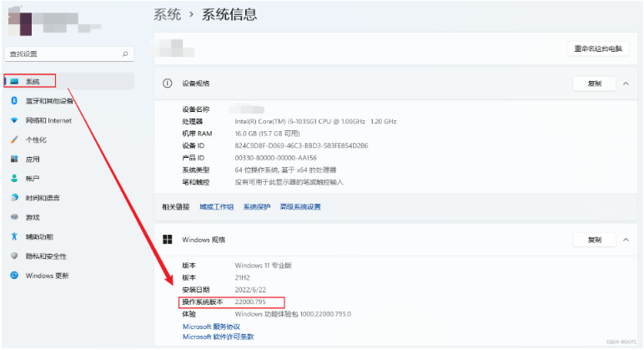Open 隐私和安全性 settings

46,256
